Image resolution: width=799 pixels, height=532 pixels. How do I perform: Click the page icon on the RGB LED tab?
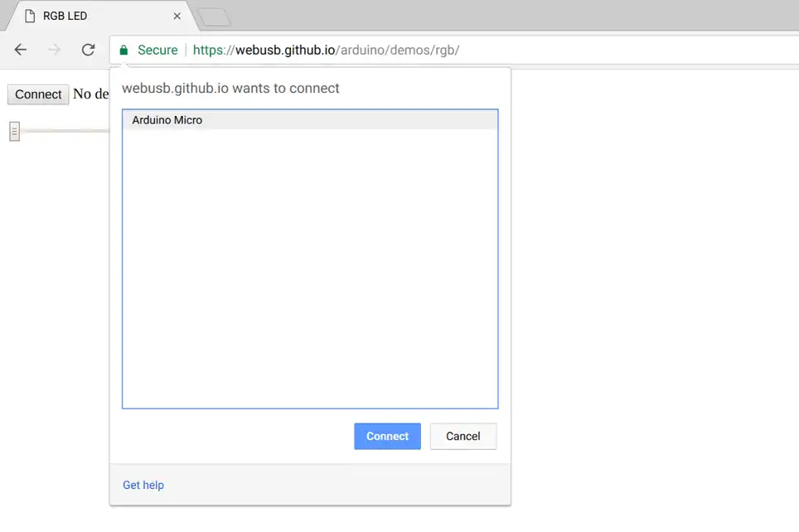[30, 16]
